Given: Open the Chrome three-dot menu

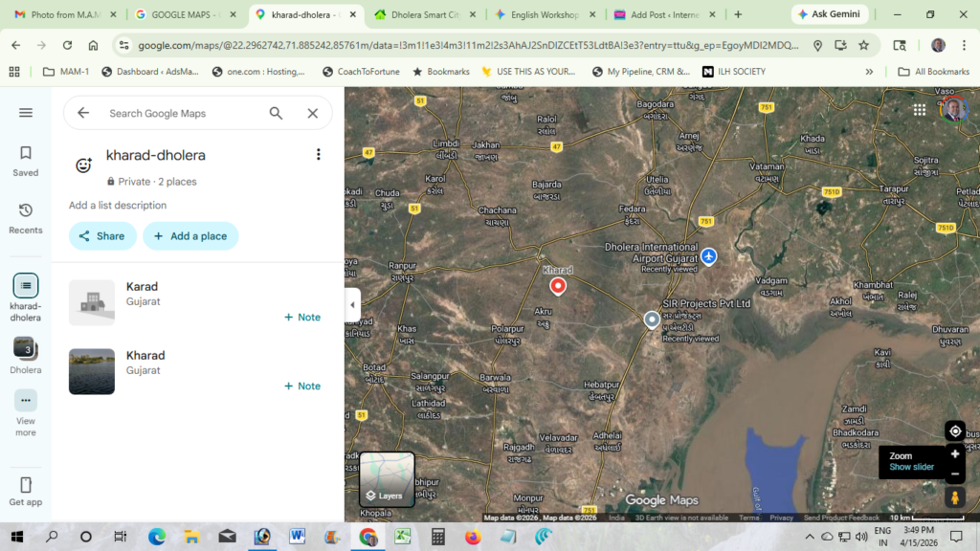Looking at the screenshot, I should [x=965, y=45].
